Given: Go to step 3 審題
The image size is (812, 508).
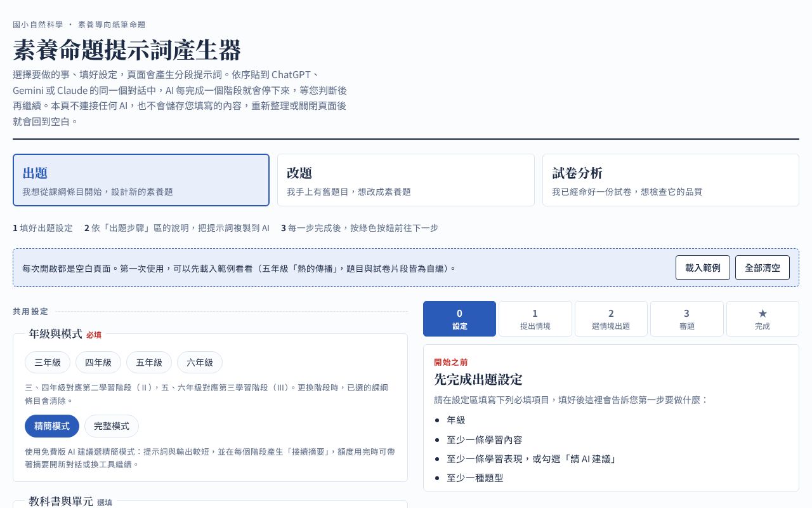Looking at the screenshot, I should [686, 319].
